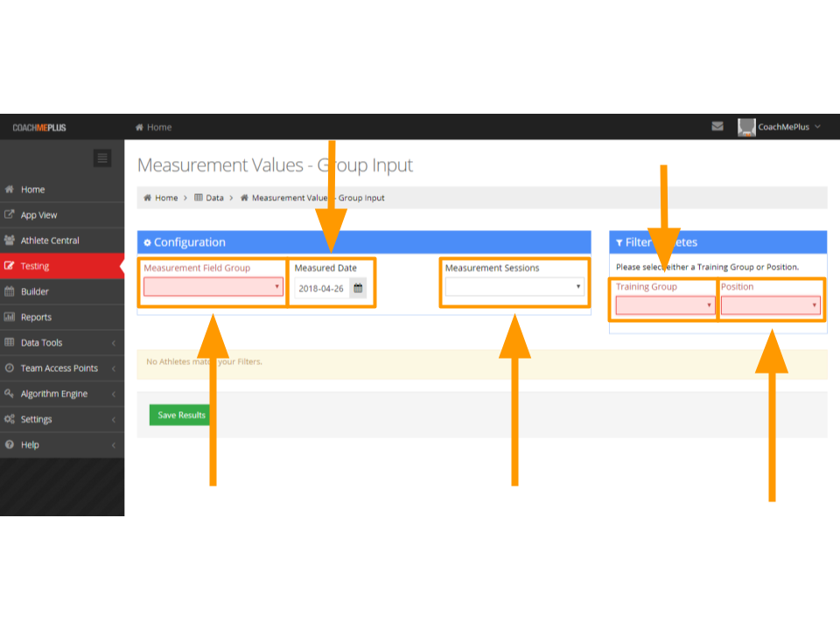Viewport: 840px width, 630px height.
Task: Click the CoachMePlus user avatar
Action: point(746,127)
